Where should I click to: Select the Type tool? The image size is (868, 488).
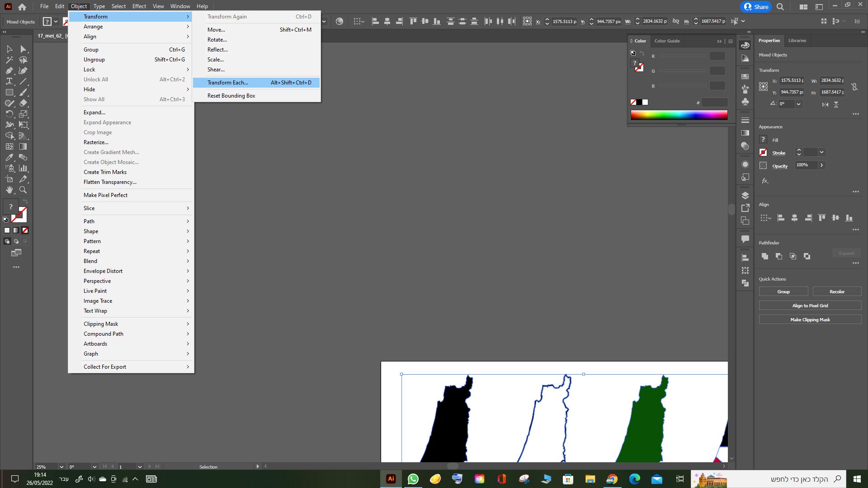pyautogui.click(x=9, y=81)
